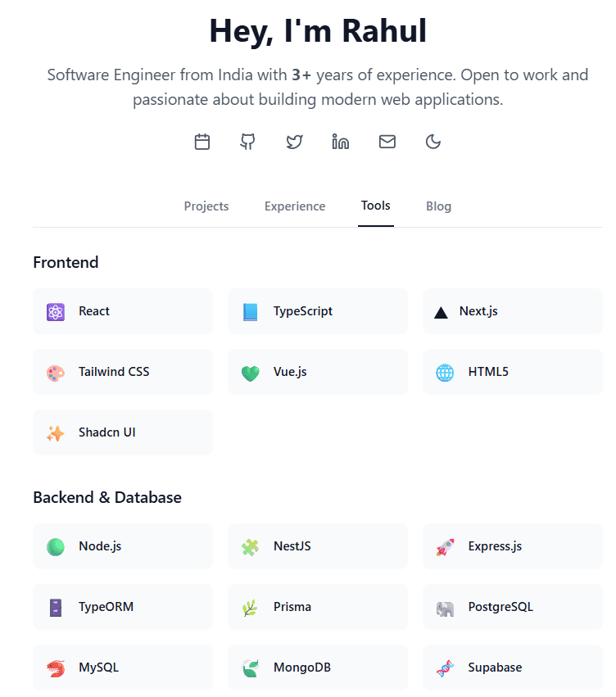Click the Supabase card
Viewport: 616px width, 697px height.
tap(512, 668)
